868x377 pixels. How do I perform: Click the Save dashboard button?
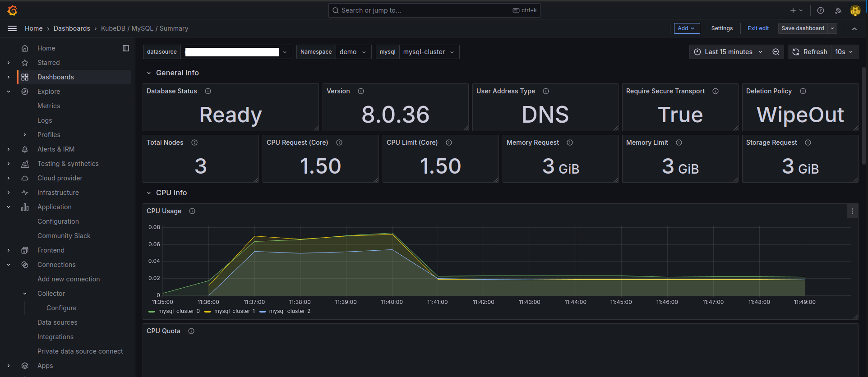coord(803,28)
